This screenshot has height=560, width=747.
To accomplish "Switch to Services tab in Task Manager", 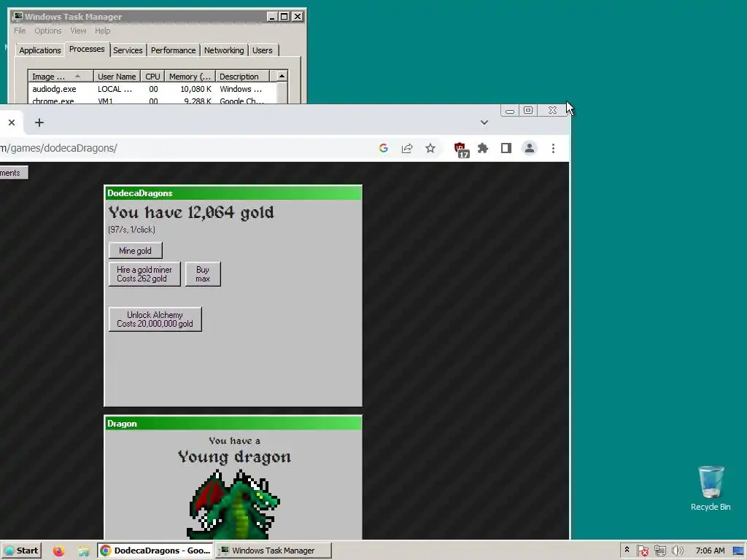I will (128, 50).
